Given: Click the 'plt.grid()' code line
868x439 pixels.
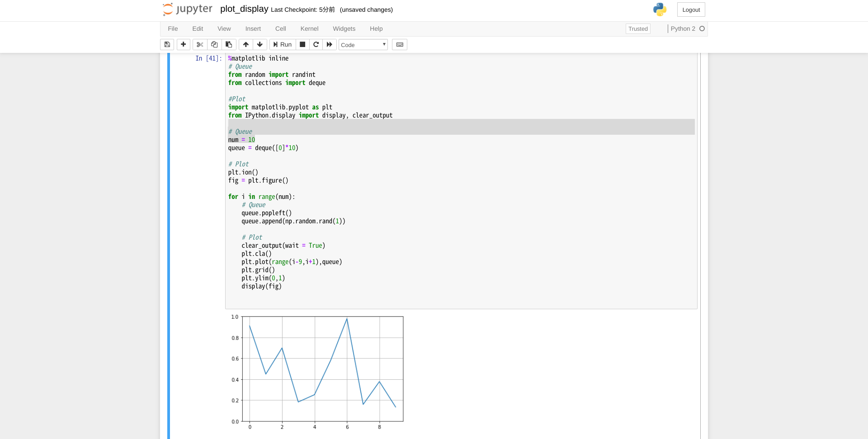Looking at the screenshot, I should click(x=258, y=270).
